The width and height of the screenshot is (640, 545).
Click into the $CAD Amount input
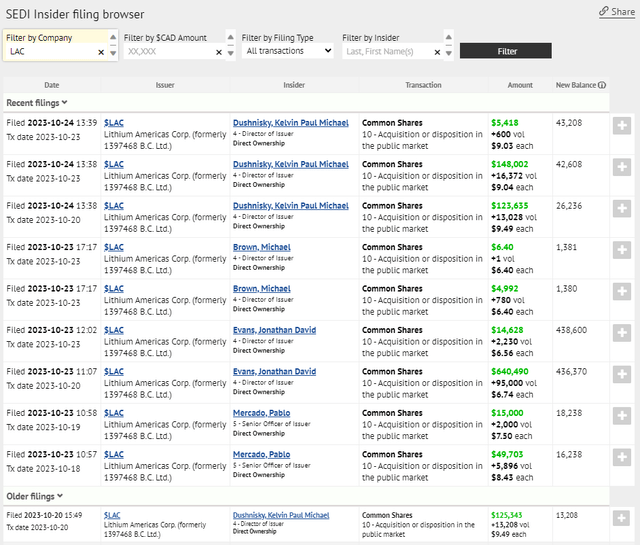point(166,51)
